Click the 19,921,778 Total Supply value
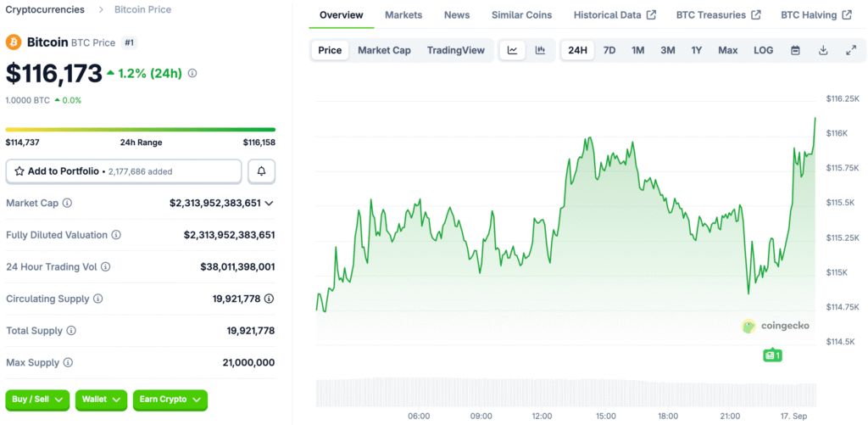This screenshot has width=868, height=425. coord(251,331)
